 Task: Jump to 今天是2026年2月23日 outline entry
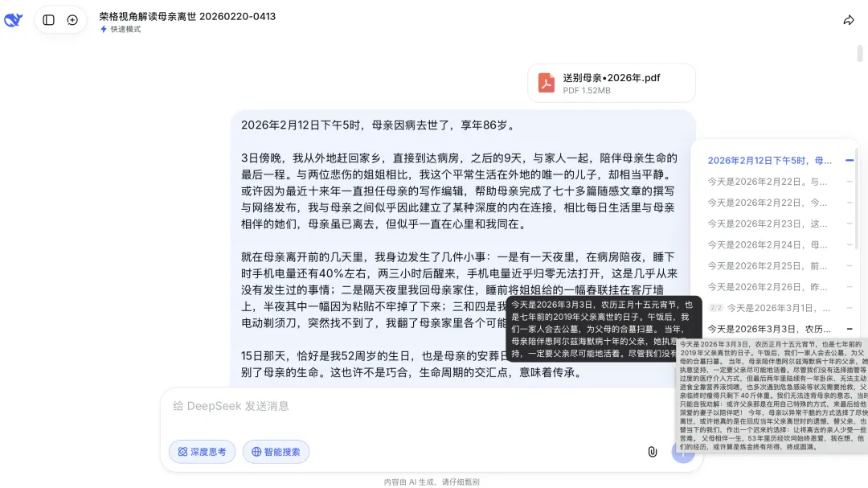point(768,223)
